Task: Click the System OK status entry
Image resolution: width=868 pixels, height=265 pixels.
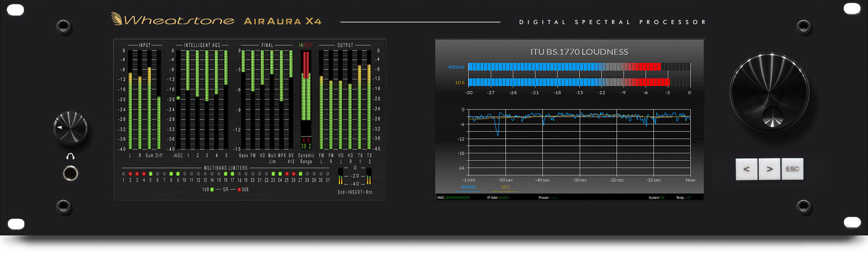Action: [x=657, y=198]
